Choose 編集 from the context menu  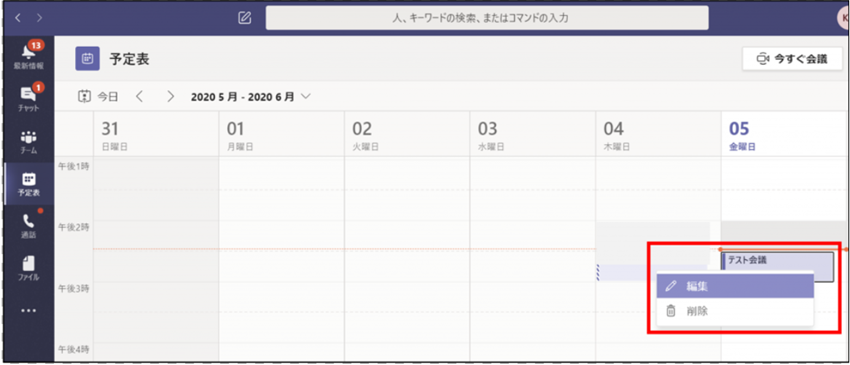coord(735,286)
